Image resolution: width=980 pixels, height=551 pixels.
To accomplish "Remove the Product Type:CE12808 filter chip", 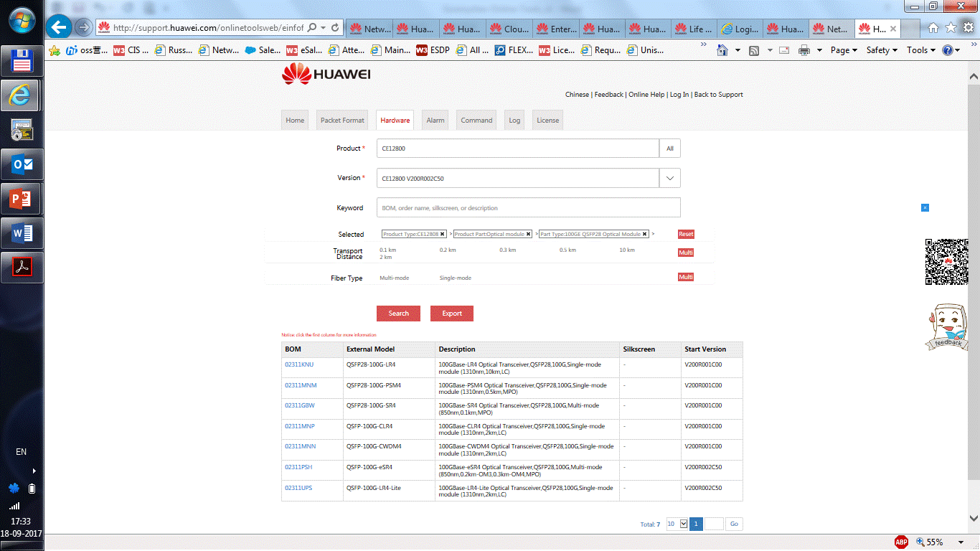I will (x=443, y=234).
